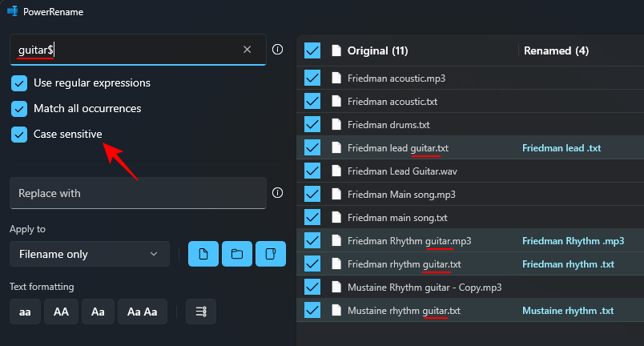Apply 'Aa' title case formatting
This screenshot has height=346, width=644.
tap(98, 312)
